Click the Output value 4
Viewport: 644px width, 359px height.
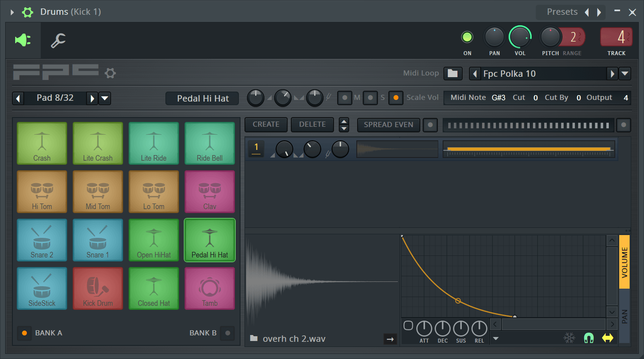pyautogui.click(x=626, y=98)
